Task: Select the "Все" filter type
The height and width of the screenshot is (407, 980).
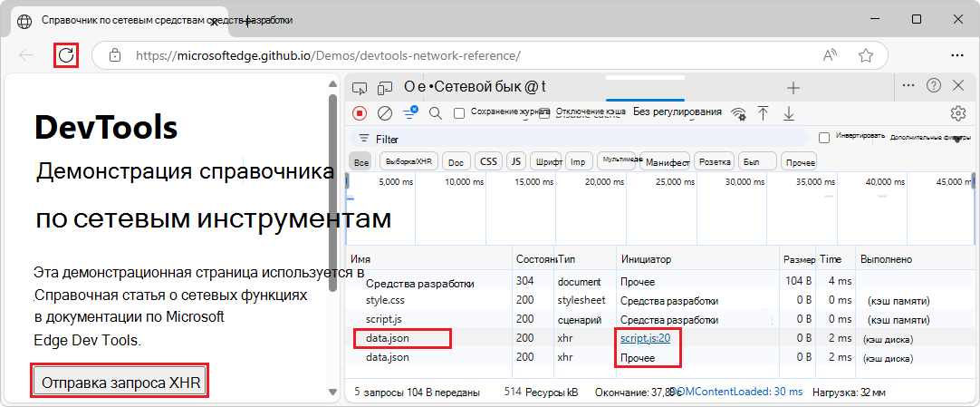Action: coord(361,162)
